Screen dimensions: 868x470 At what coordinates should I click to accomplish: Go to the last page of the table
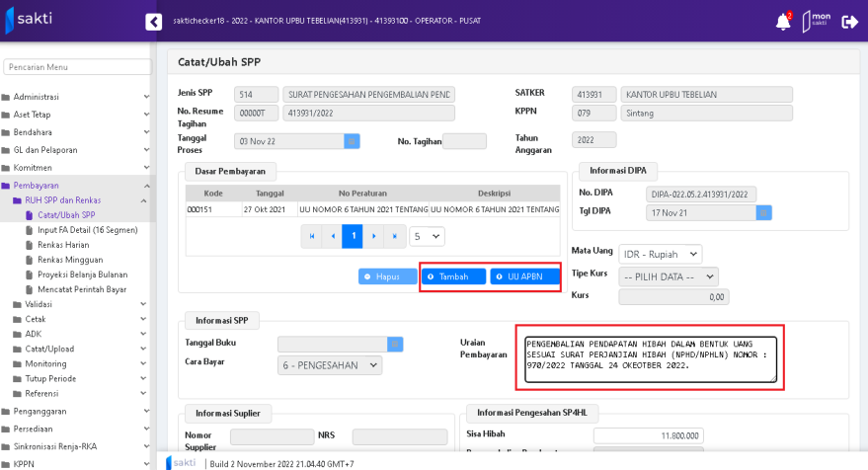coord(395,237)
